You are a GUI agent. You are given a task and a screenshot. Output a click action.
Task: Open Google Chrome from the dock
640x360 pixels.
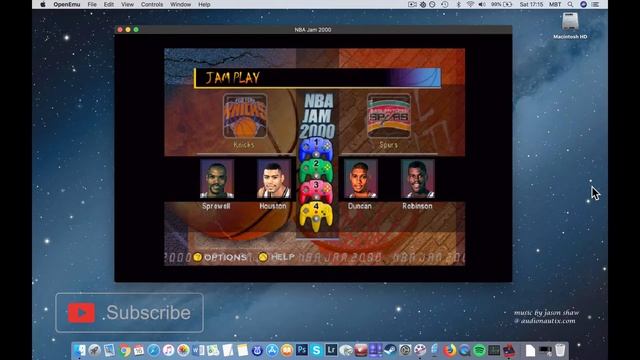tap(124, 350)
